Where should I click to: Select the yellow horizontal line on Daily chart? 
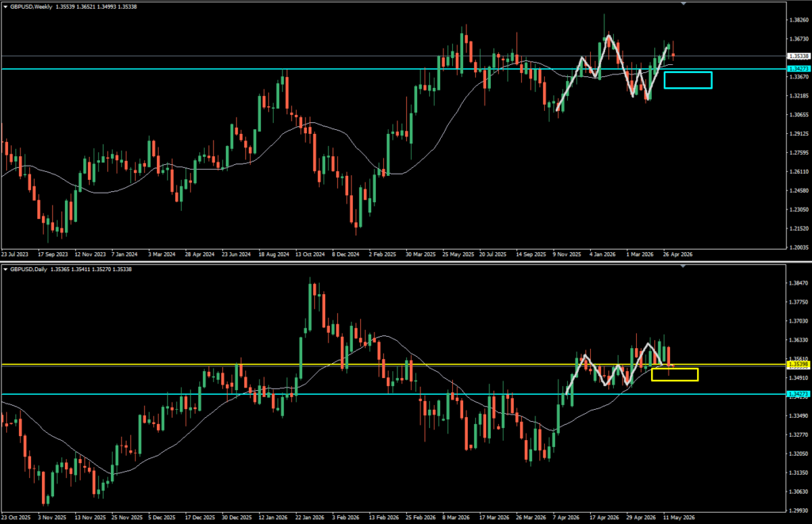[393, 365]
